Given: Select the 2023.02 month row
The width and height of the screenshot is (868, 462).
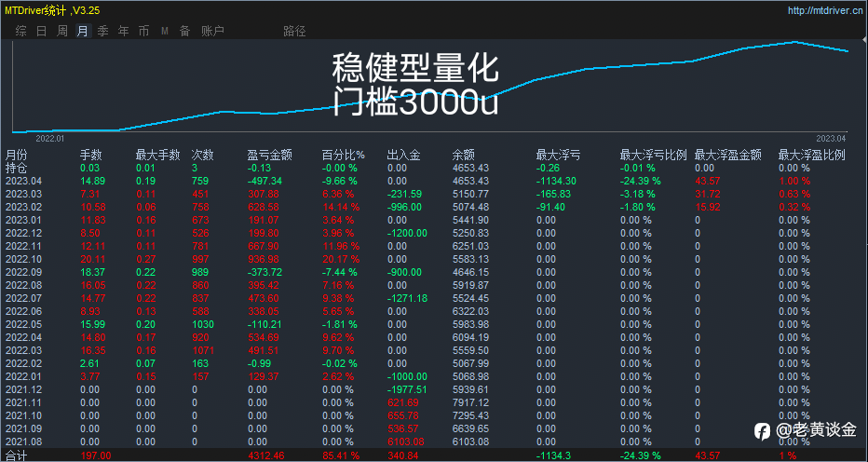Looking at the screenshot, I should tap(434, 207).
